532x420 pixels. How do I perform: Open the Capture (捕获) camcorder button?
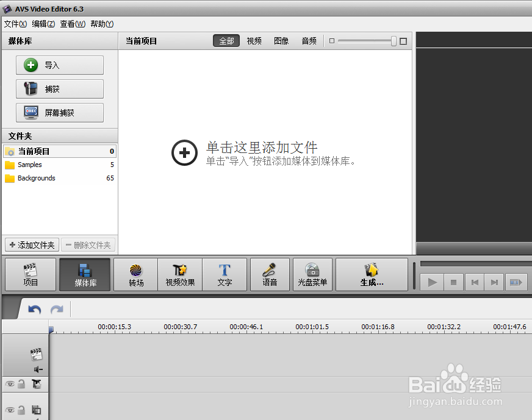[x=60, y=89]
